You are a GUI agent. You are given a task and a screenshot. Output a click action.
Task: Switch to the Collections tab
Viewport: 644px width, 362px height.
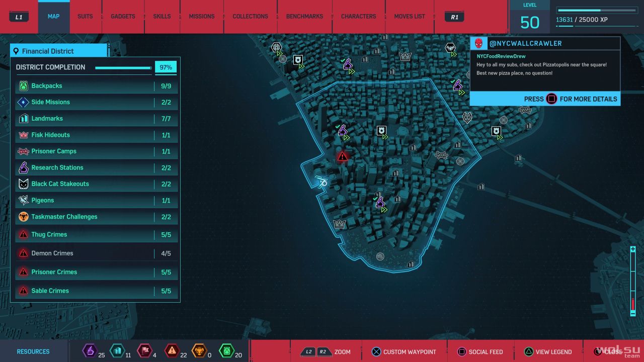250,17
